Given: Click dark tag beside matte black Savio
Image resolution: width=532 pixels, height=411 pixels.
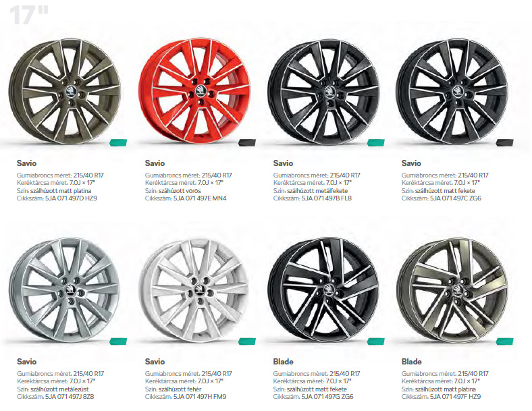Looking at the screenshot, I should tap(504, 143).
